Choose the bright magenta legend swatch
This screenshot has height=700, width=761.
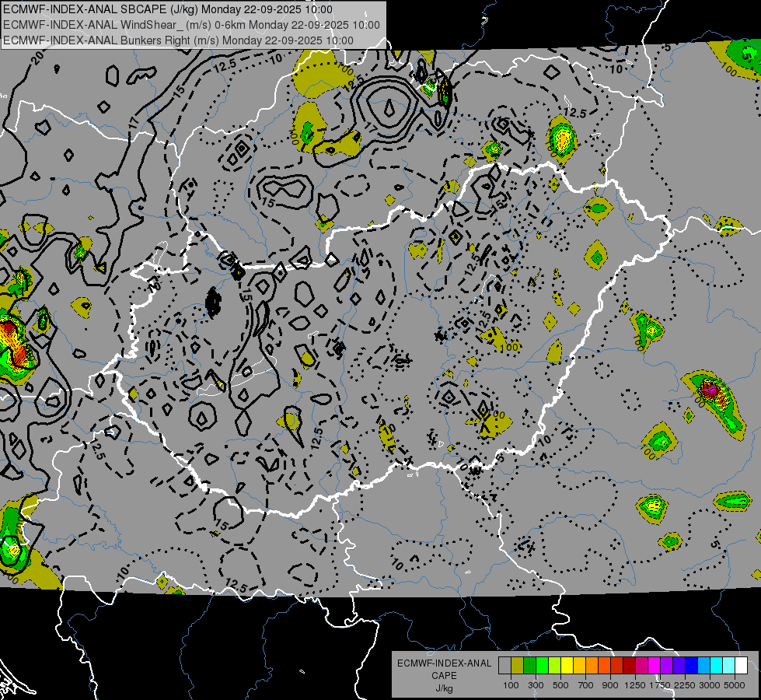tap(654, 666)
